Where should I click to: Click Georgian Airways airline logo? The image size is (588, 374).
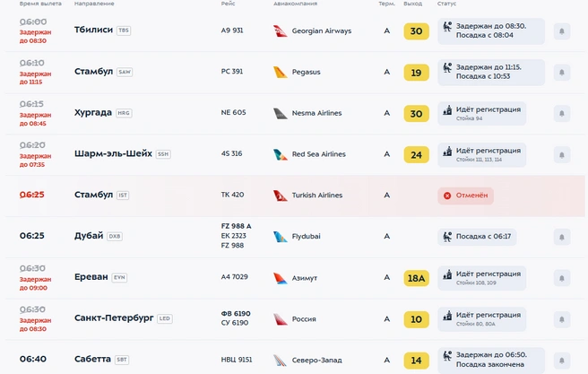coord(281,31)
